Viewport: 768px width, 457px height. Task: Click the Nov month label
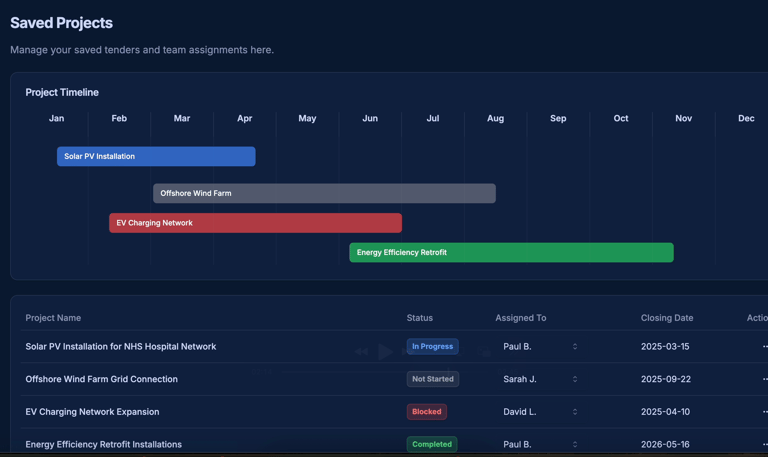pyautogui.click(x=683, y=118)
